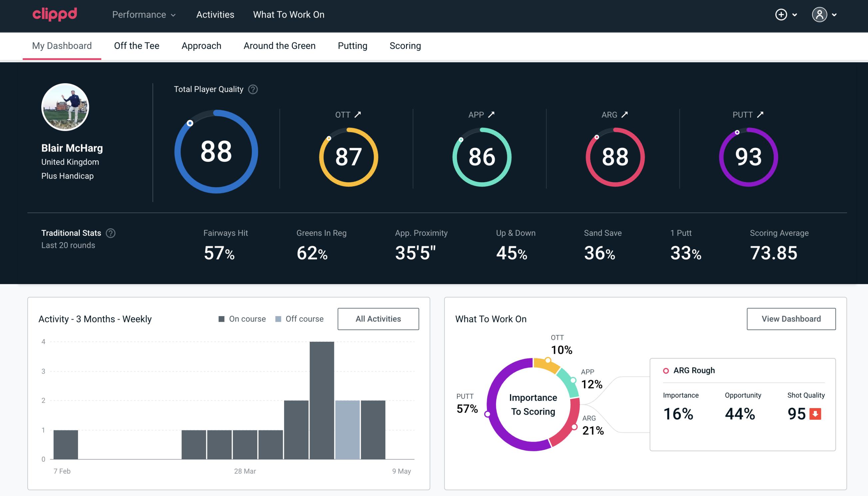Click the All Activities button

[x=378, y=318]
